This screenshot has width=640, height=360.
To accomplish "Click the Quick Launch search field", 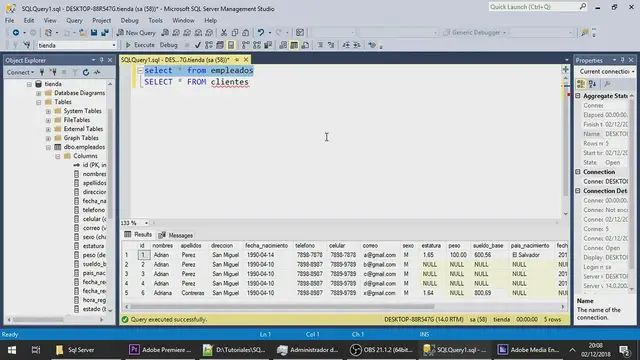I will pos(538,7).
